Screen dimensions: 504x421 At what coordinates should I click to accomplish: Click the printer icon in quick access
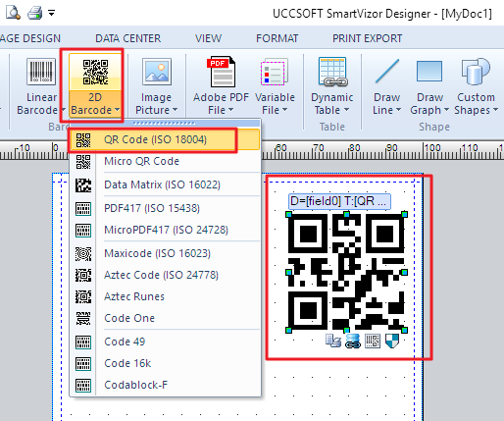click(x=34, y=13)
